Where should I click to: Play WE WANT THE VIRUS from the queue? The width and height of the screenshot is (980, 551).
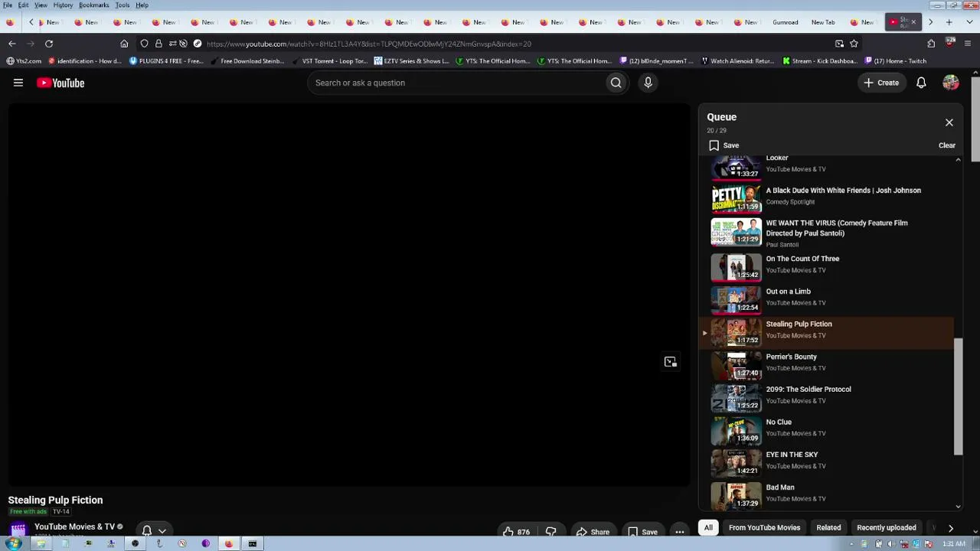828,232
